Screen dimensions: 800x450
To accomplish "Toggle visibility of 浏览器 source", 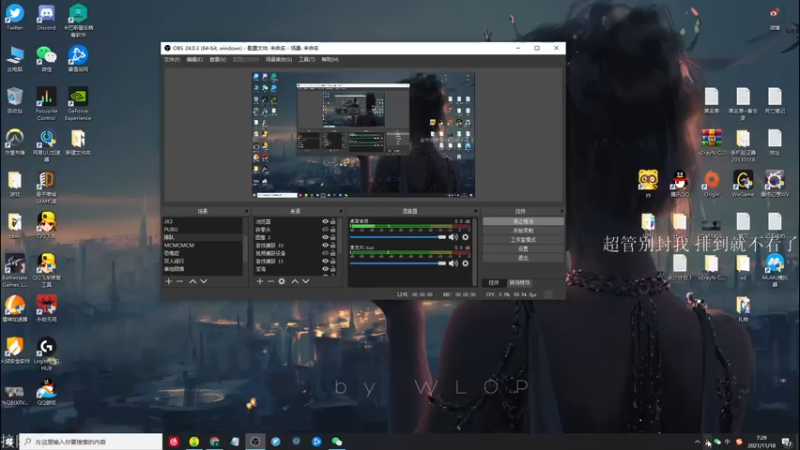I will click(325, 221).
